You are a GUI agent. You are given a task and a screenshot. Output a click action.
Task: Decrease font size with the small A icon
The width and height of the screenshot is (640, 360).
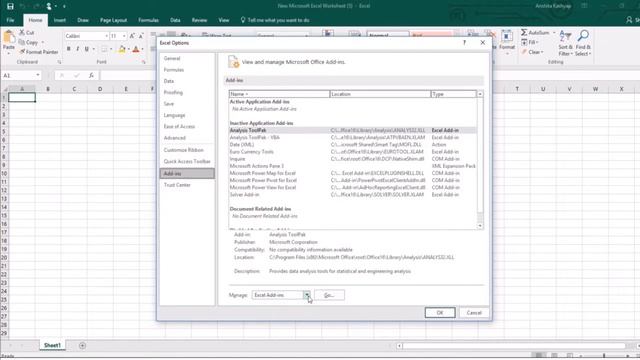(141, 36)
